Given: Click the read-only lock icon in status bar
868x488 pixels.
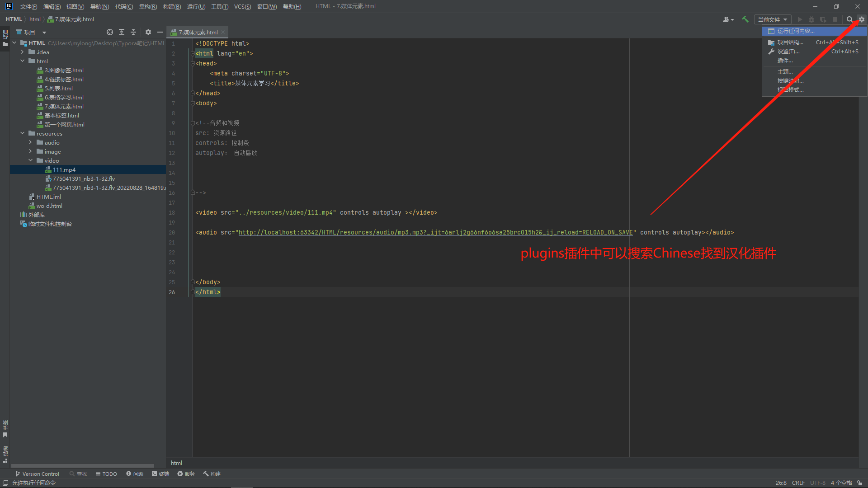Looking at the screenshot, I should [x=860, y=483].
